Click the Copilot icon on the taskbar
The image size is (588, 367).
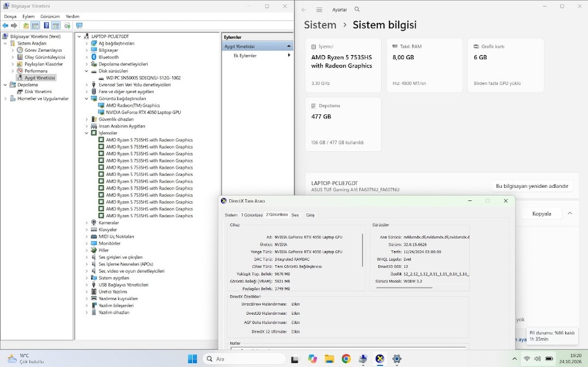(x=312, y=359)
